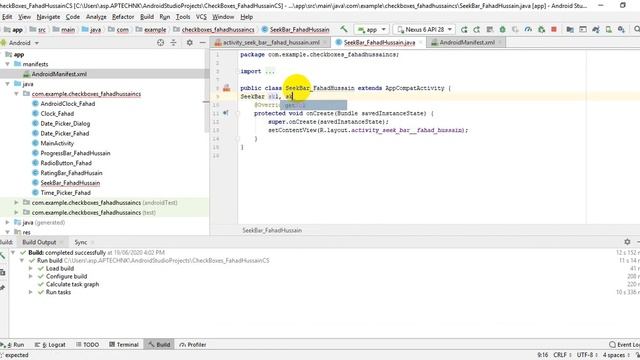Click the Profile app gauge icon
640x360 pixels.
[528, 29]
